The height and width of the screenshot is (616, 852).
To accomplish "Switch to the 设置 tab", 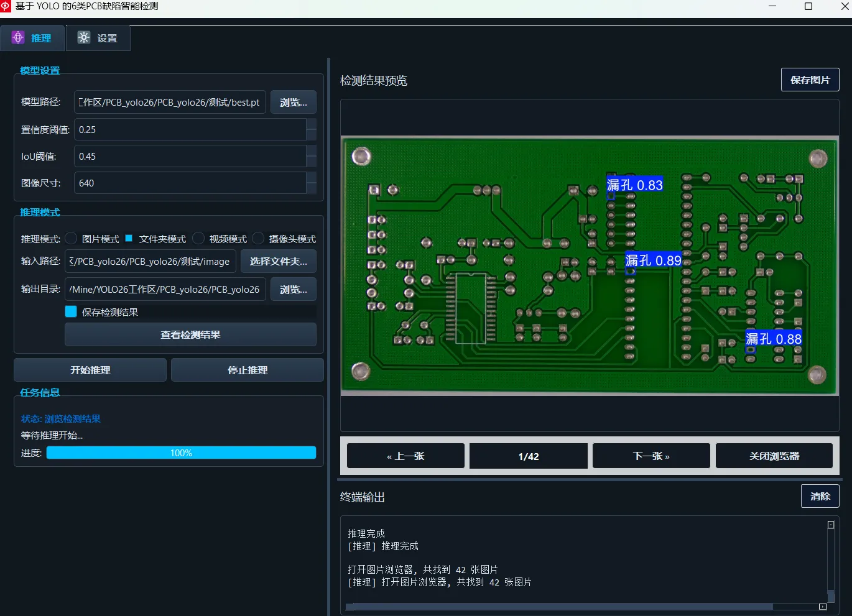I will tap(98, 38).
